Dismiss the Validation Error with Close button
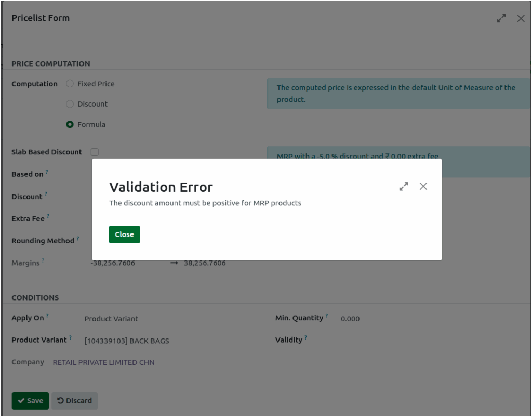532x417 pixels. (124, 234)
